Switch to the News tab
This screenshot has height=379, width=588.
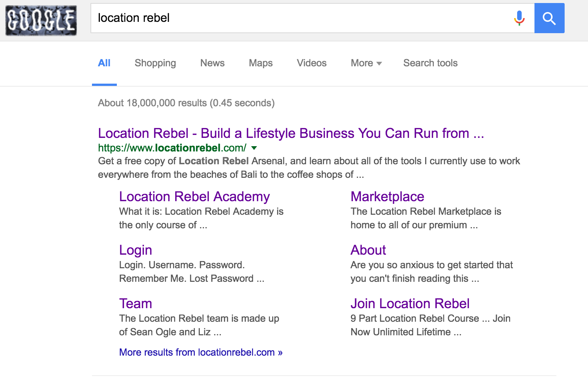pyautogui.click(x=212, y=63)
